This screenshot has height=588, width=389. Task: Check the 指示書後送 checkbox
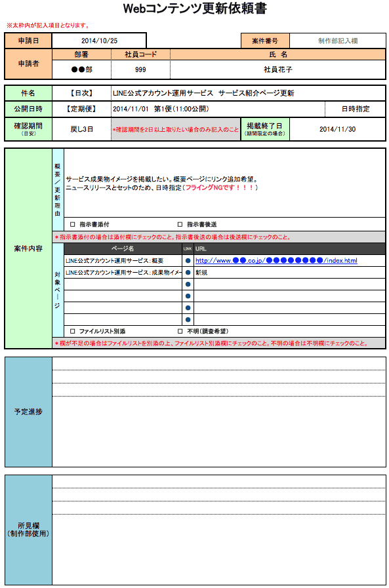[x=180, y=225]
